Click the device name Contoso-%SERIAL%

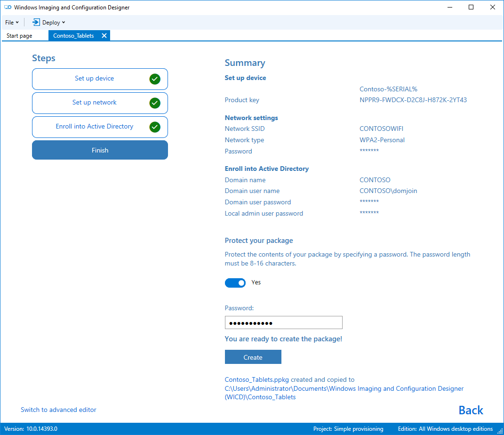pyautogui.click(x=388, y=89)
